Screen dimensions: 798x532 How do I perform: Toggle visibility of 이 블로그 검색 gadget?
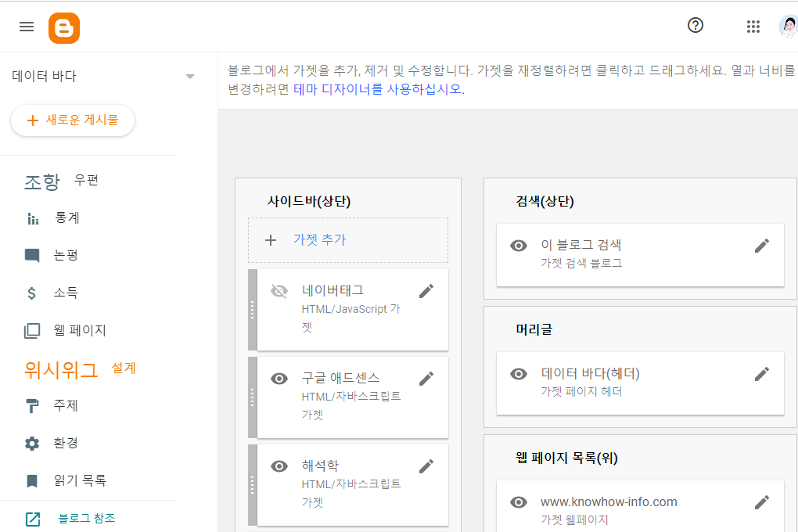coord(518,244)
